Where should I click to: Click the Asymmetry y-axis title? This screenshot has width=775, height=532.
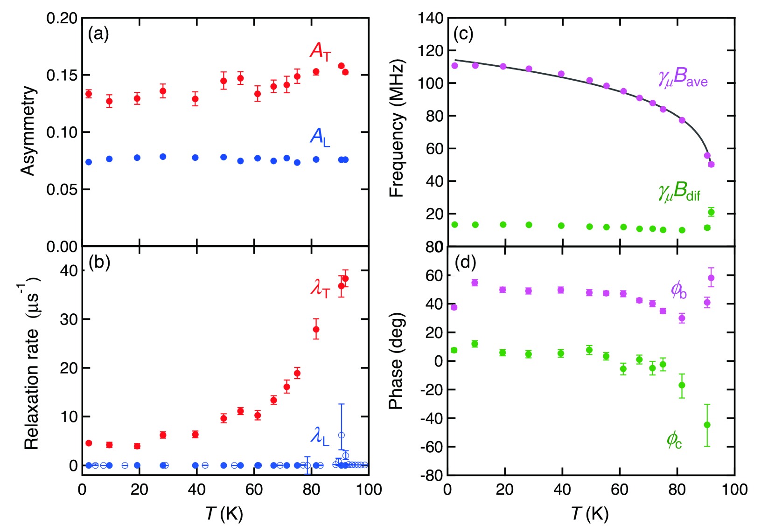tap(28, 131)
